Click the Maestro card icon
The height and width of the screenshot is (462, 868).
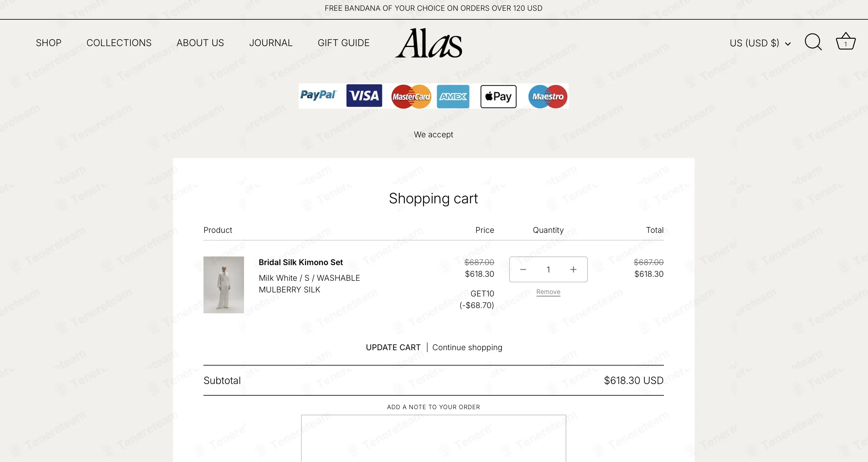click(548, 96)
